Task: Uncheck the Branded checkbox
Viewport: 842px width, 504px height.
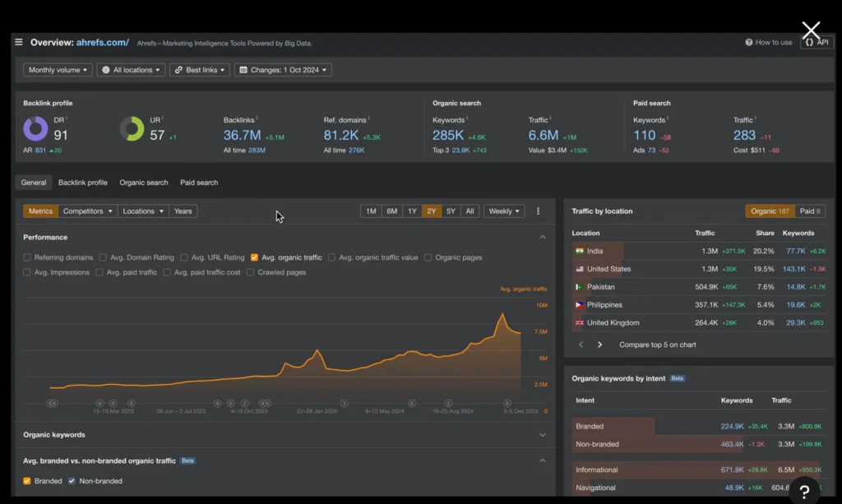Action: pyautogui.click(x=27, y=481)
